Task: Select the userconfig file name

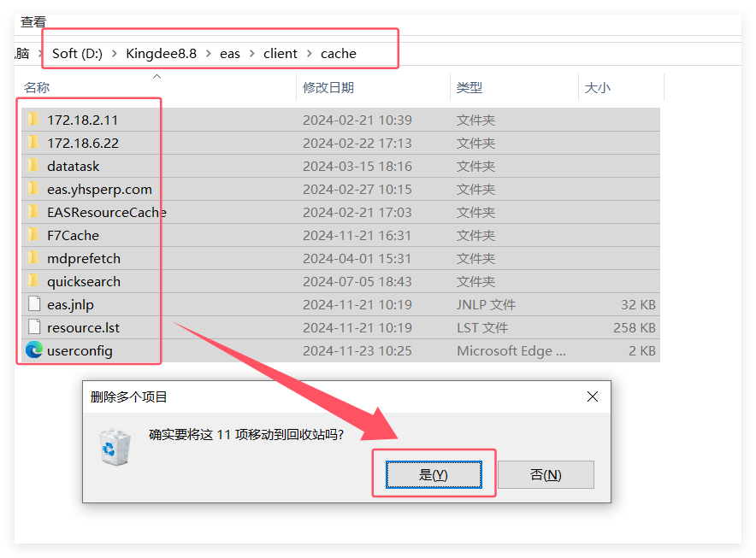Action: (x=80, y=351)
